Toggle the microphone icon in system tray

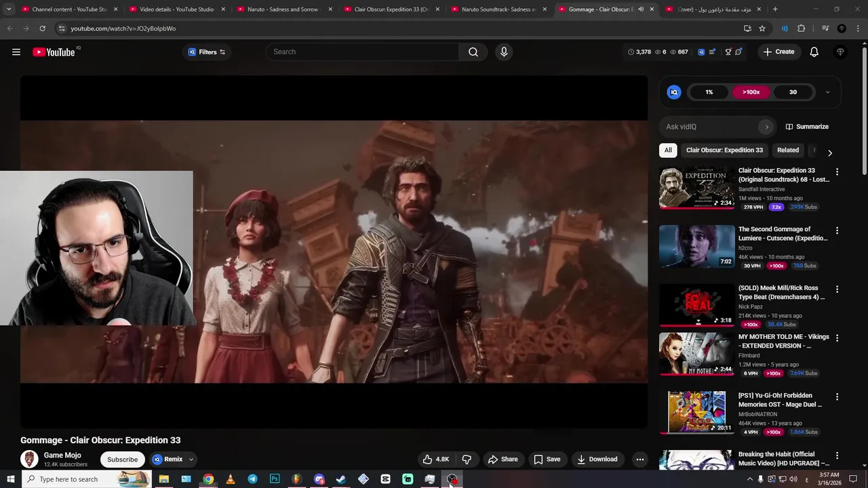[760, 479]
